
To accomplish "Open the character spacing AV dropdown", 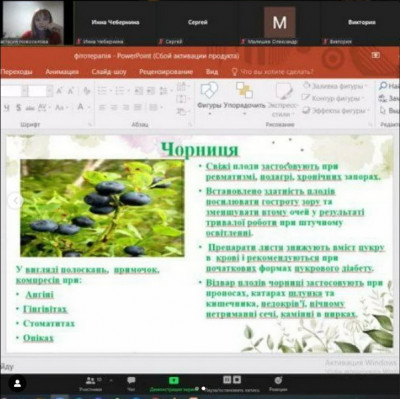I will [44, 108].
